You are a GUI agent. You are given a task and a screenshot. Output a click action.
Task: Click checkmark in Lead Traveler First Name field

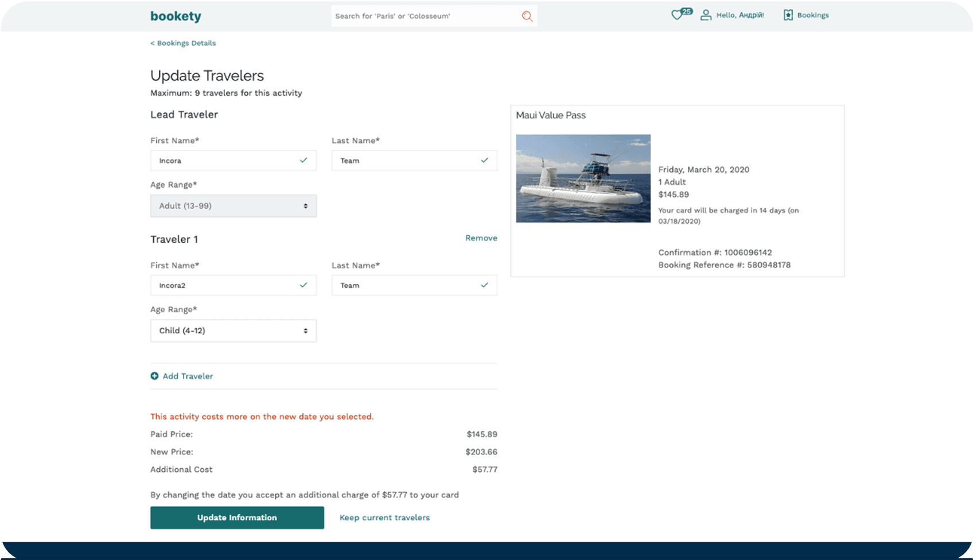(x=303, y=161)
